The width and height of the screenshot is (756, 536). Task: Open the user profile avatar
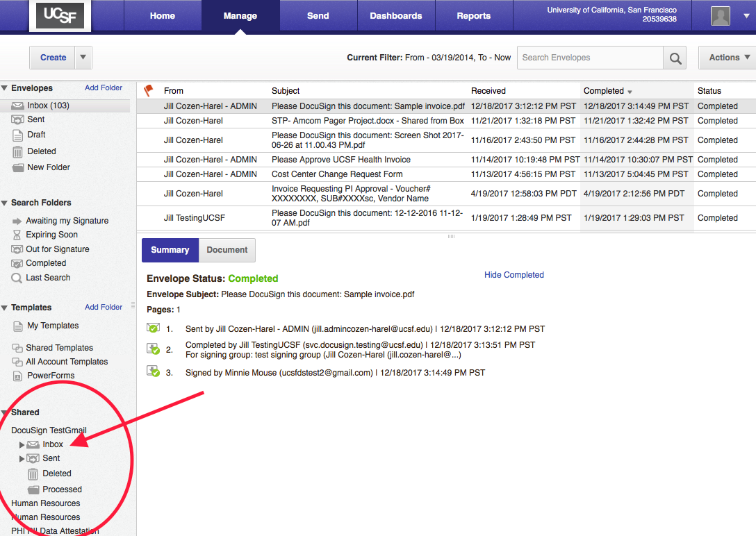tap(721, 16)
